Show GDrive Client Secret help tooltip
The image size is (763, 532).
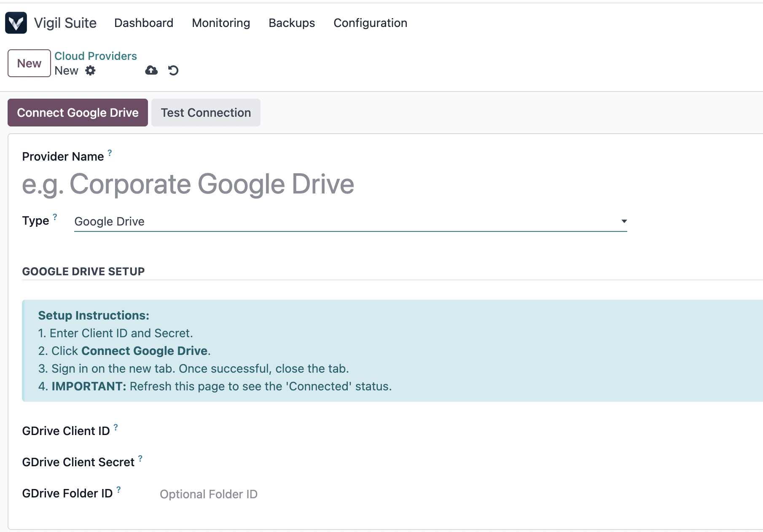140,458
